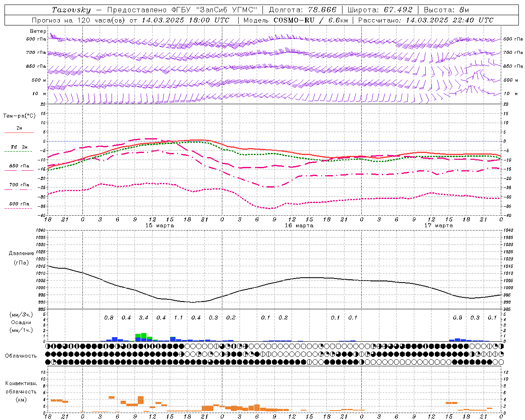Click the 850 гПа temperature legend line
The width and height of the screenshot is (525, 420).
coord(19,170)
